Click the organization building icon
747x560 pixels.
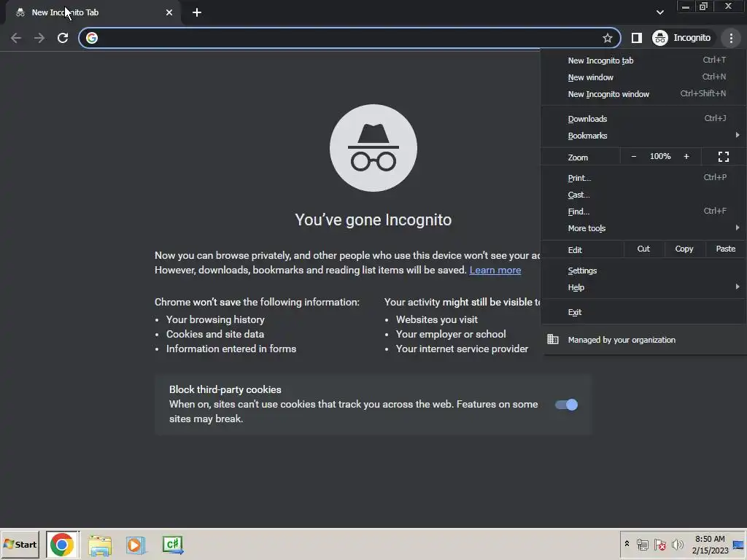click(553, 340)
